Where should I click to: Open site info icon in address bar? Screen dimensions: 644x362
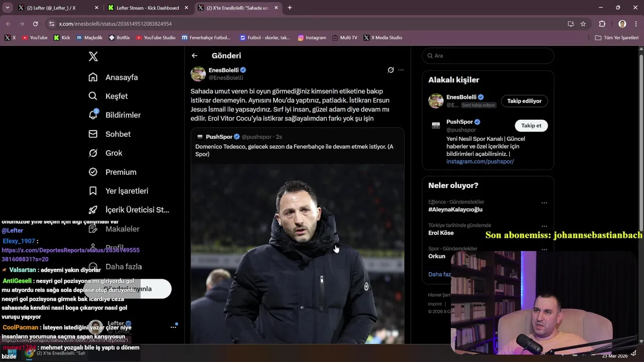coord(52,24)
